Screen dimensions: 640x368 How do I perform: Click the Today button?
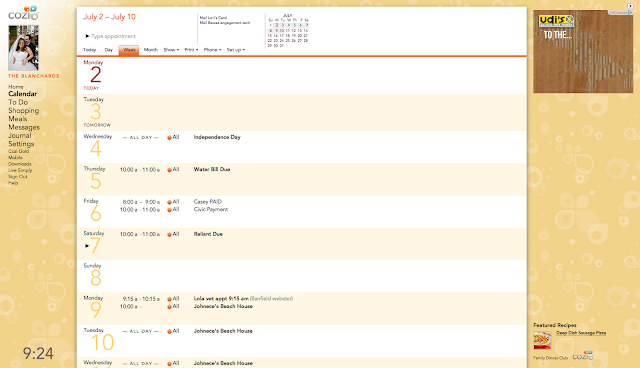[89, 50]
